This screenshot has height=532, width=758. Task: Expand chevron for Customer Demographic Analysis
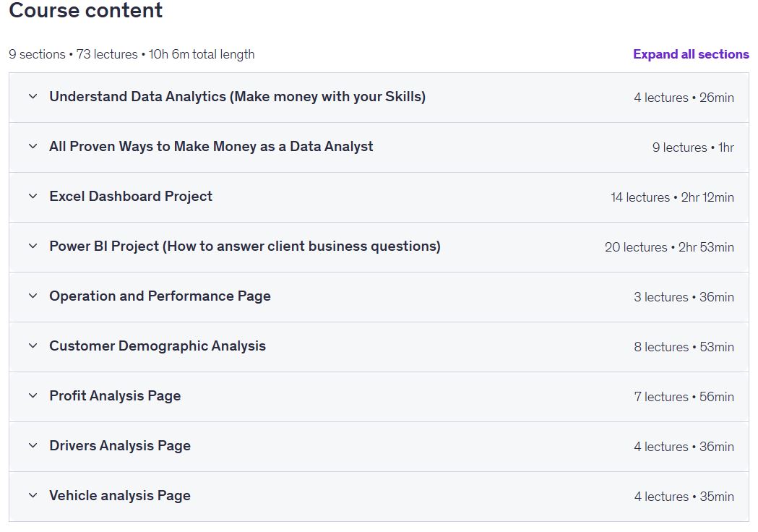33,346
